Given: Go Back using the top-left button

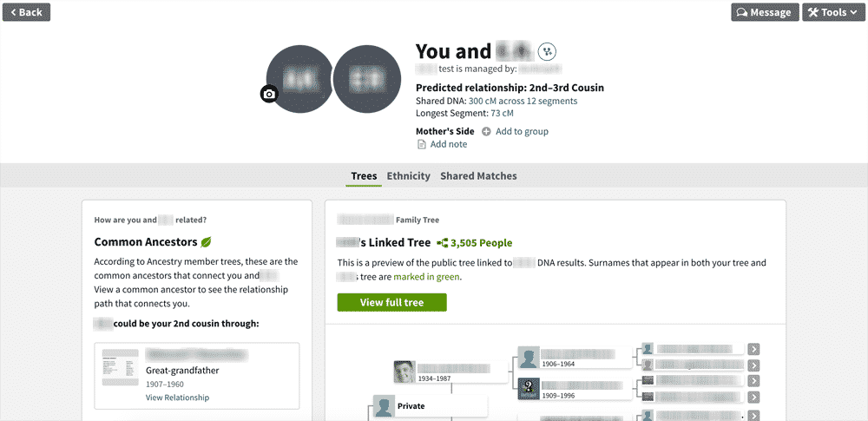Looking at the screenshot, I should (27, 12).
